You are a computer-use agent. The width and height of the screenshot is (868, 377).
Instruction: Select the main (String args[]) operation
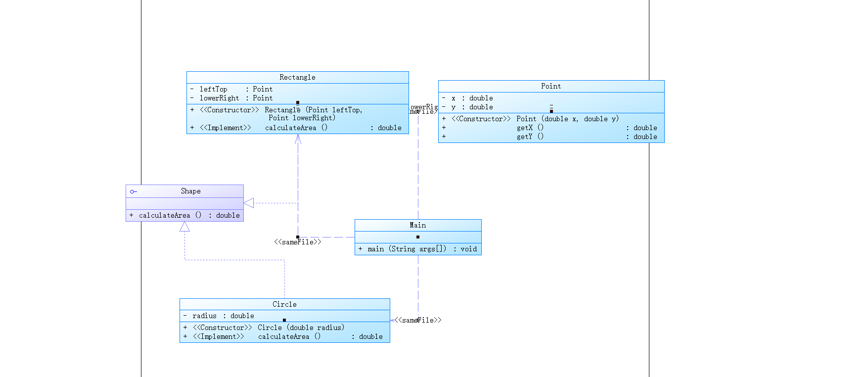point(418,249)
